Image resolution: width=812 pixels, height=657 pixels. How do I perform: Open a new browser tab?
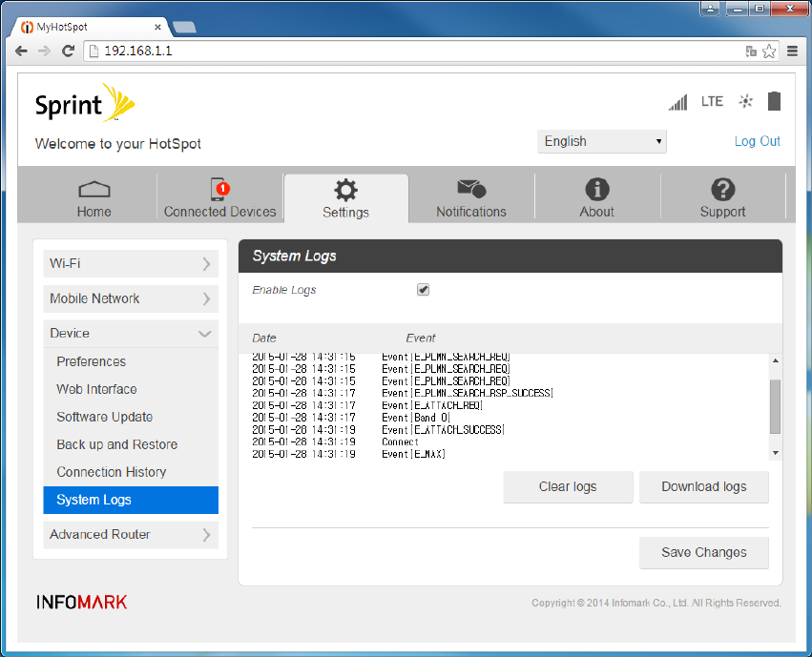[184, 27]
